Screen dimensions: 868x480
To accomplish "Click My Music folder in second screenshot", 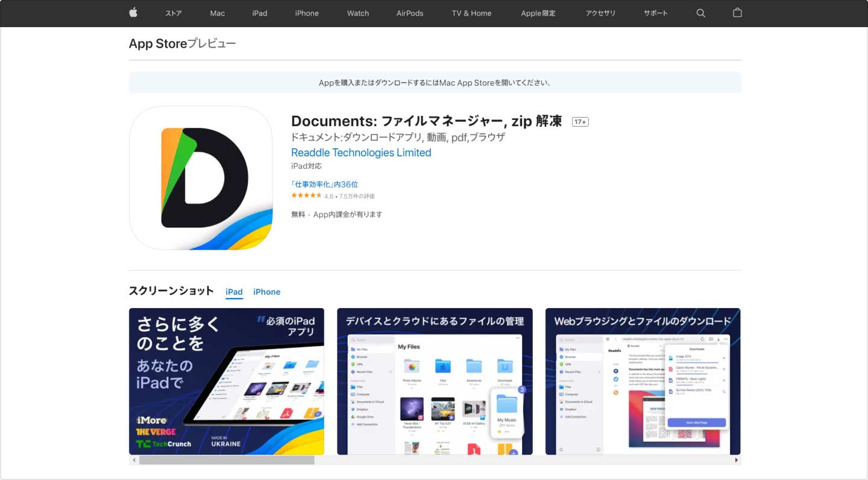I will (x=507, y=413).
